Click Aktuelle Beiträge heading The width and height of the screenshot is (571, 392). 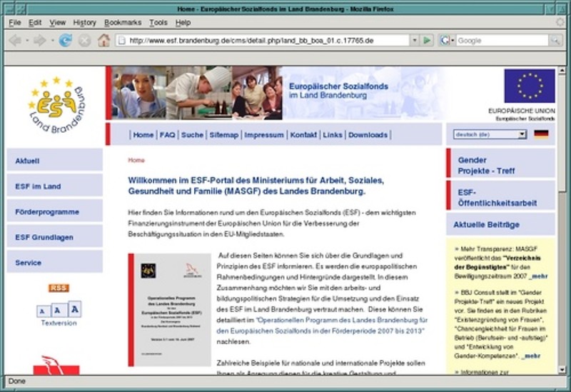(x=487, y=225)
